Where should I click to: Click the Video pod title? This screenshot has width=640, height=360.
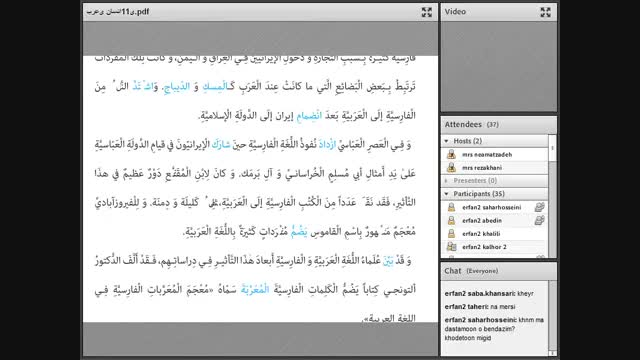point(455,12)
